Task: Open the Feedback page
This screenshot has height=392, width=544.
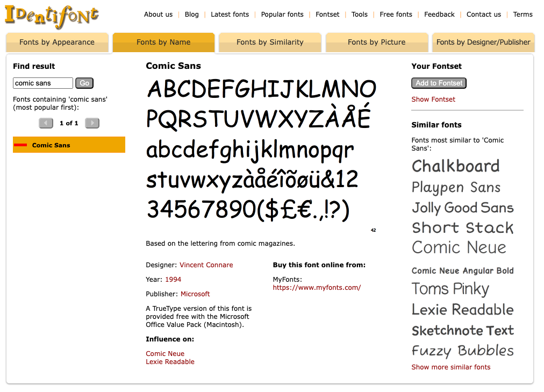Action: coord(439,14)
